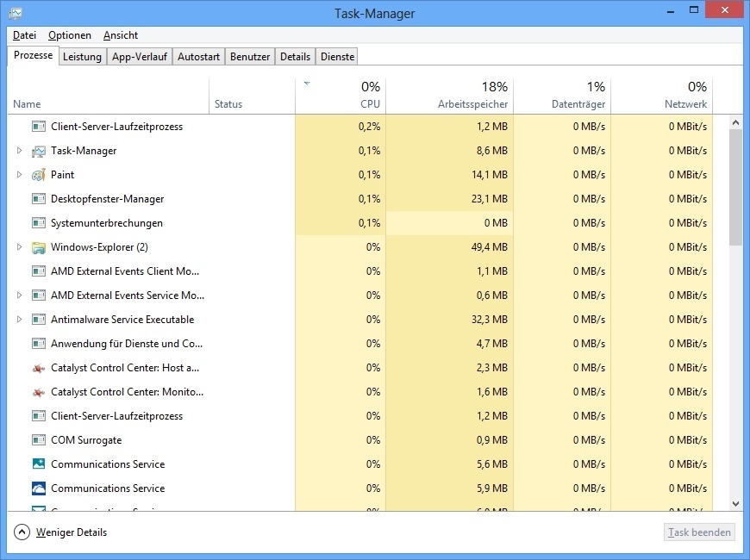Viewport: 750px width, 560px height.
Task: Select the Task-Manager process icon
Action: (39, 151)
